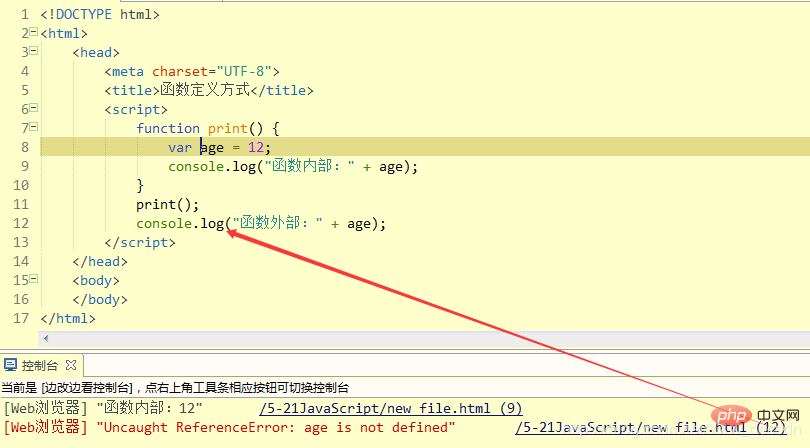Open the new file.html (12) error link
The image size is (810, 448).
pos(650,427)
